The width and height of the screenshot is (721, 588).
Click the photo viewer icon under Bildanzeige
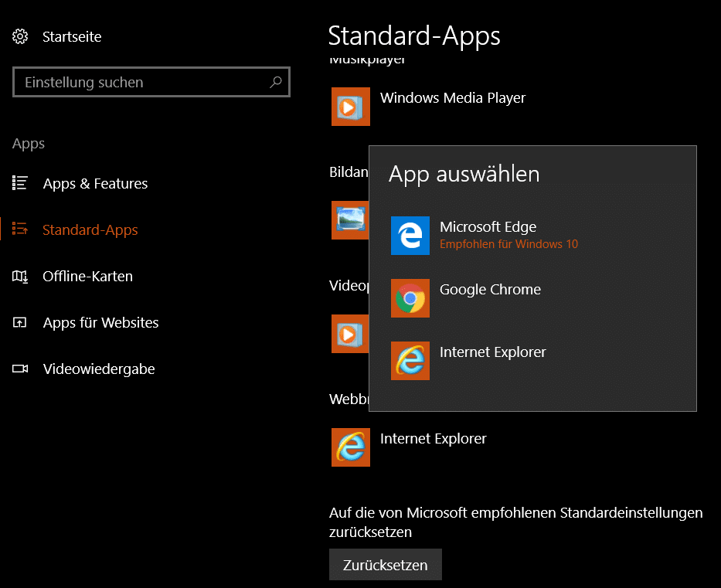[x=350, y=220]
